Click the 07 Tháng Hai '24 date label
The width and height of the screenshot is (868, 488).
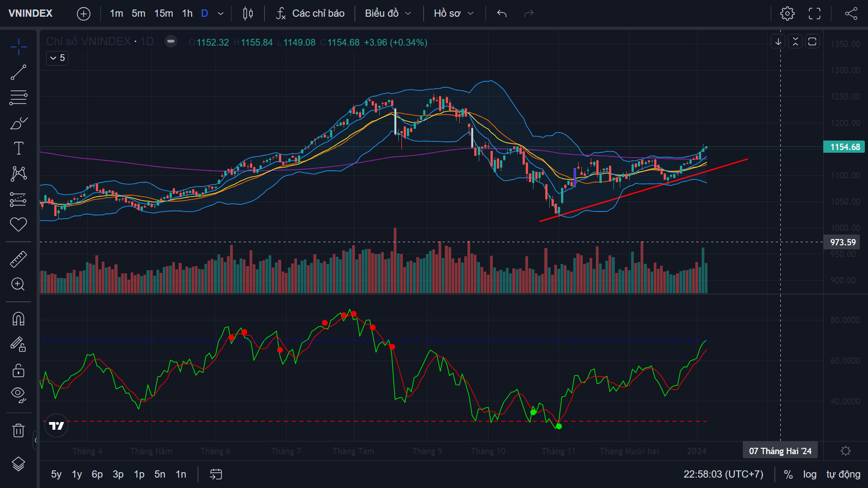click(x=780, y=451)
